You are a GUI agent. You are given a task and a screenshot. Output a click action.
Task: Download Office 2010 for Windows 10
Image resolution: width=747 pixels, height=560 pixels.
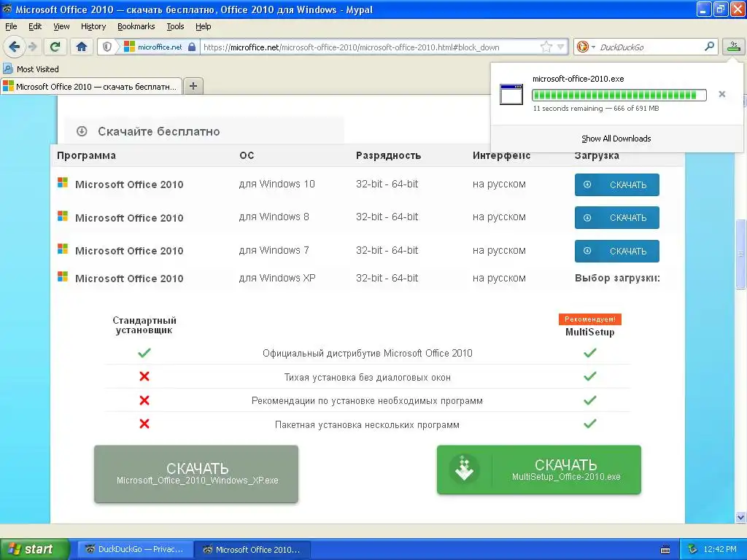pyautogui.click(x=616, y=184)
